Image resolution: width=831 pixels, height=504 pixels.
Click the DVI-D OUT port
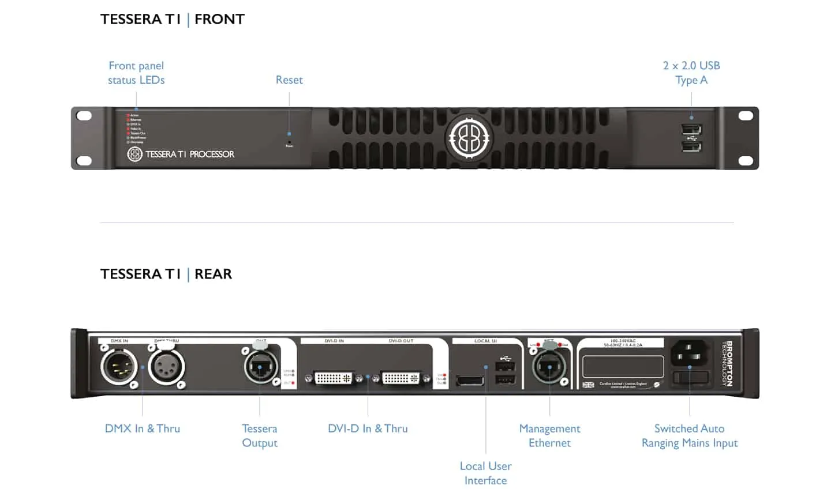(401, 378)
